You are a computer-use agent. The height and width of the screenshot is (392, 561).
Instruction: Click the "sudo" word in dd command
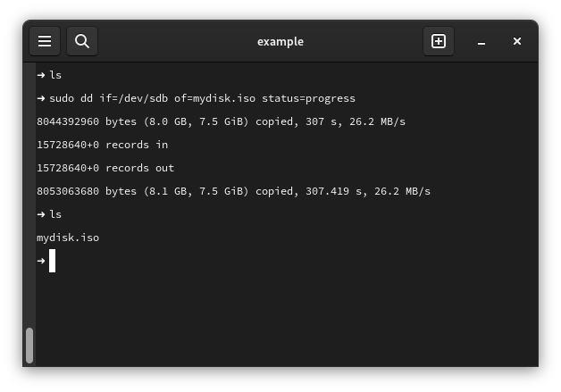(64, 98)
